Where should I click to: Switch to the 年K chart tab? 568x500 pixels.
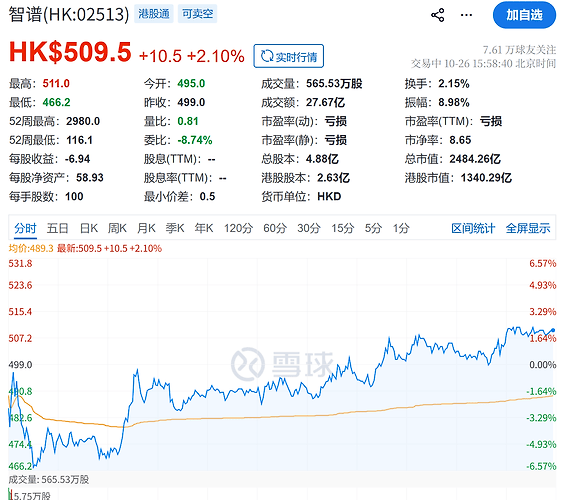(204, 228)
